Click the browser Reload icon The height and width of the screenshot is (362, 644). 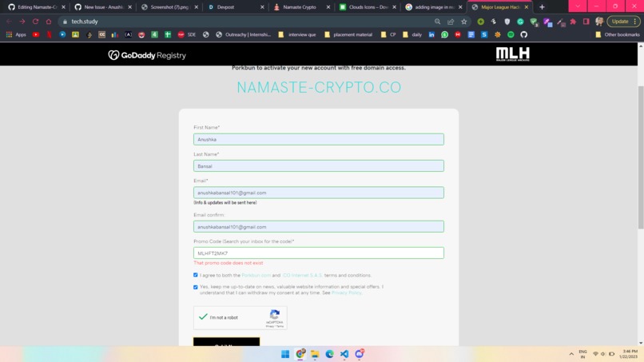pyautogui.click(x=35, y=22)
